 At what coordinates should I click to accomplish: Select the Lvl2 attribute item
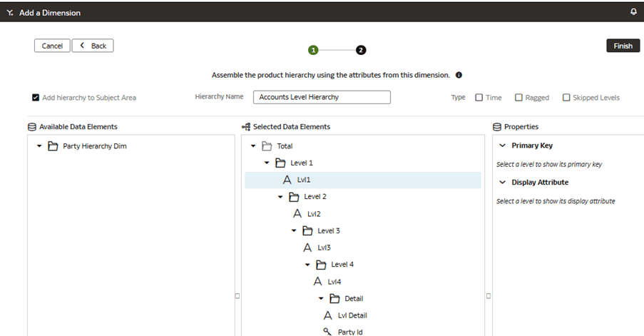pyautogui.click(x=314, y=213)
